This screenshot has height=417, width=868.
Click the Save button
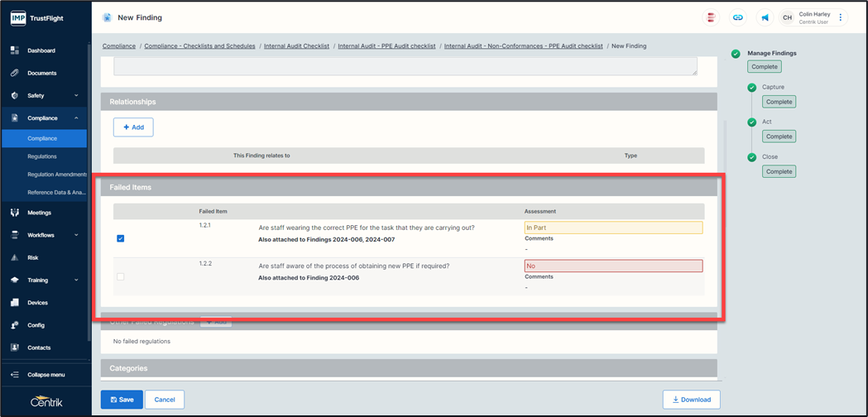point(122,400)
